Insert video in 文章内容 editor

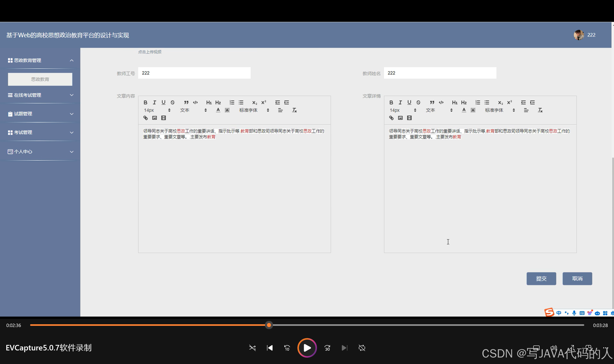[x=163, y=118]
